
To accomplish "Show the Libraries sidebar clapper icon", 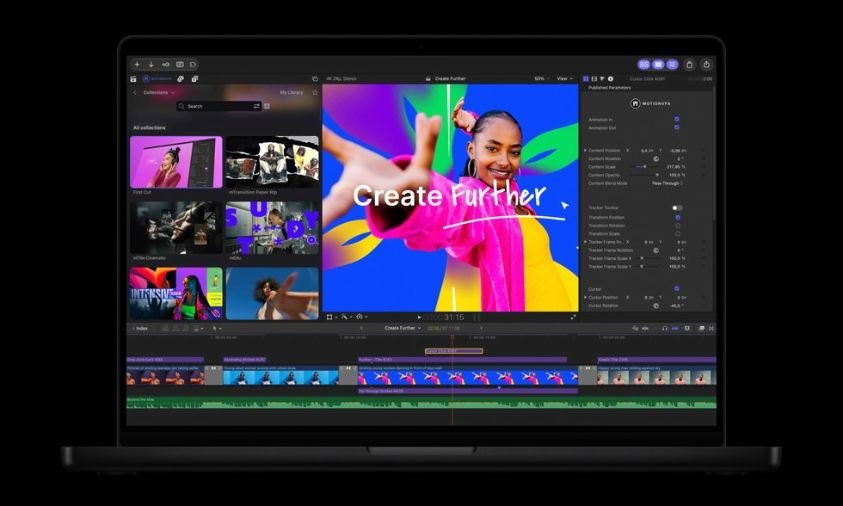I will coord(133,79).
